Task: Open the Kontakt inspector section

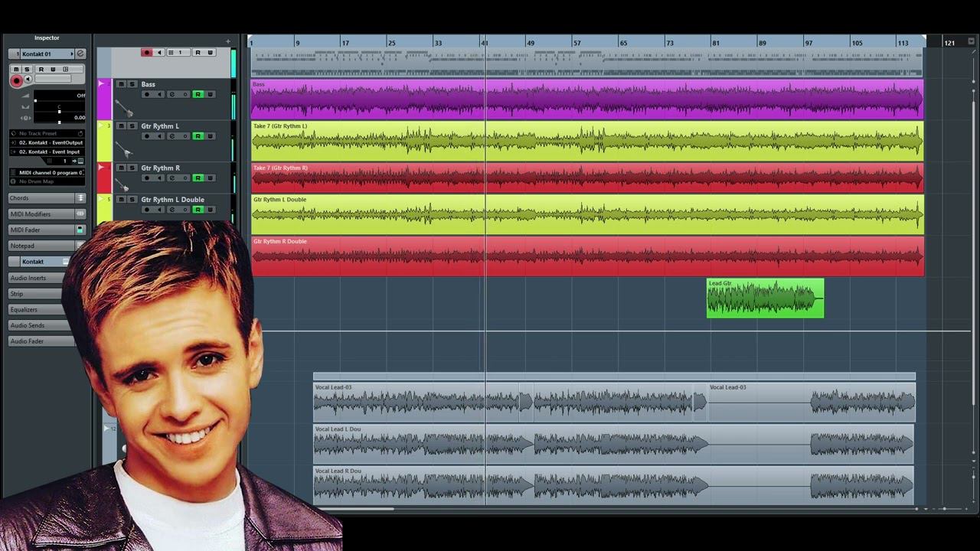Action: (x=41, y=262)
